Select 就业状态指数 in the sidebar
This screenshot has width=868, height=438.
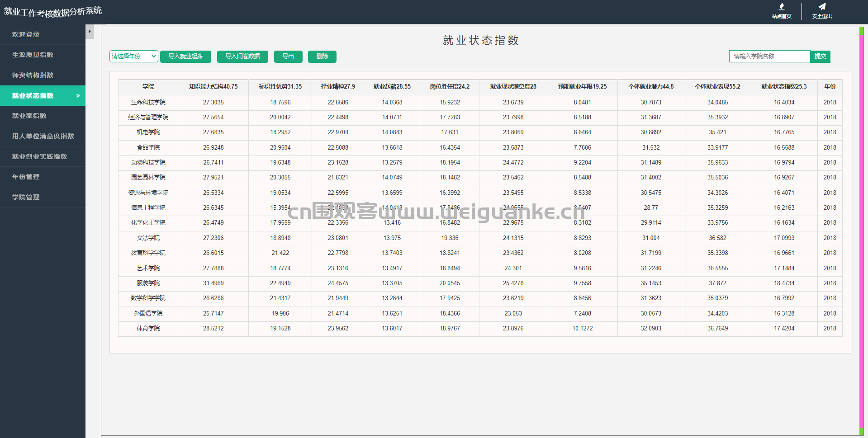click(43, 95)
